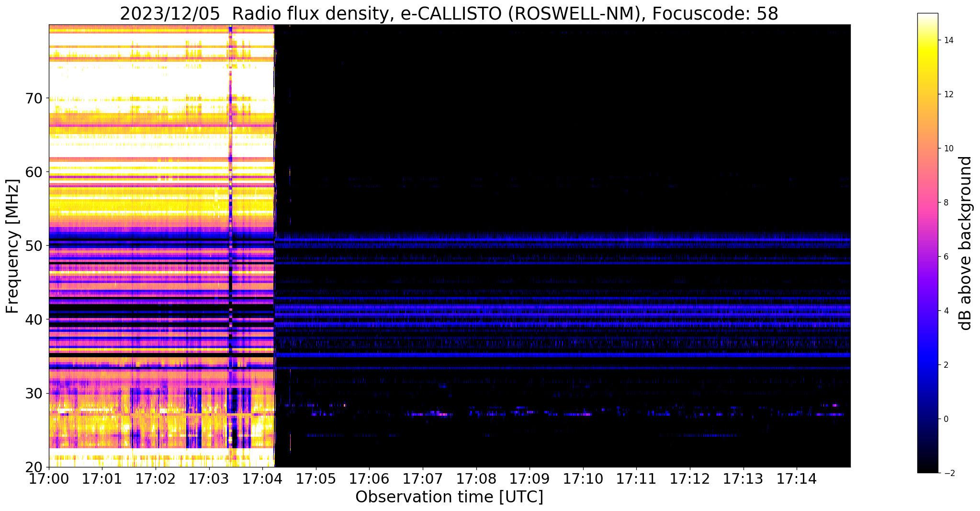Click the 20 MHz frequency tick label
Screen dimensions: 980x511
(x=33, y=467)
